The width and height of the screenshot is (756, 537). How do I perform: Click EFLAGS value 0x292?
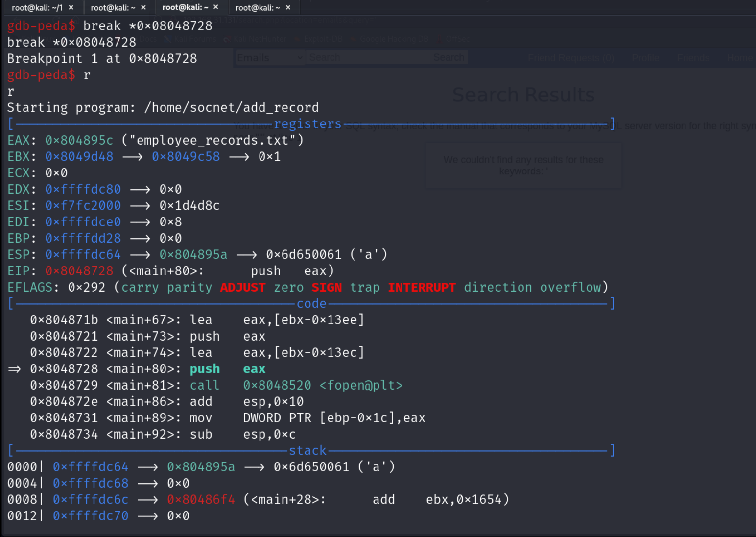(x=87, y=287)
